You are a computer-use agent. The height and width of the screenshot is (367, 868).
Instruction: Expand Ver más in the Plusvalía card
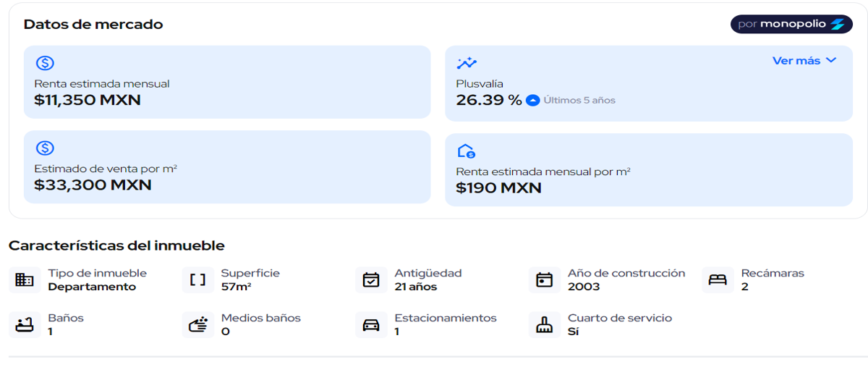[804, 61]
